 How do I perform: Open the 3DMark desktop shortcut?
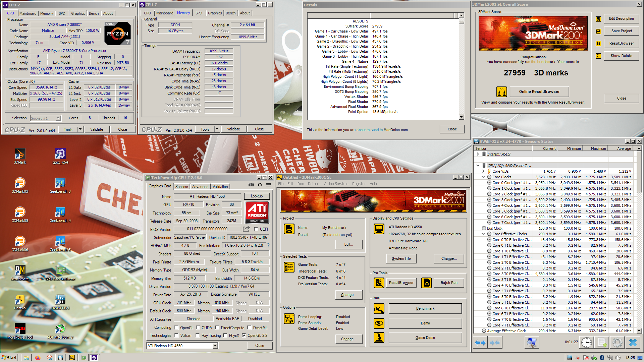(x=20, y=156)
